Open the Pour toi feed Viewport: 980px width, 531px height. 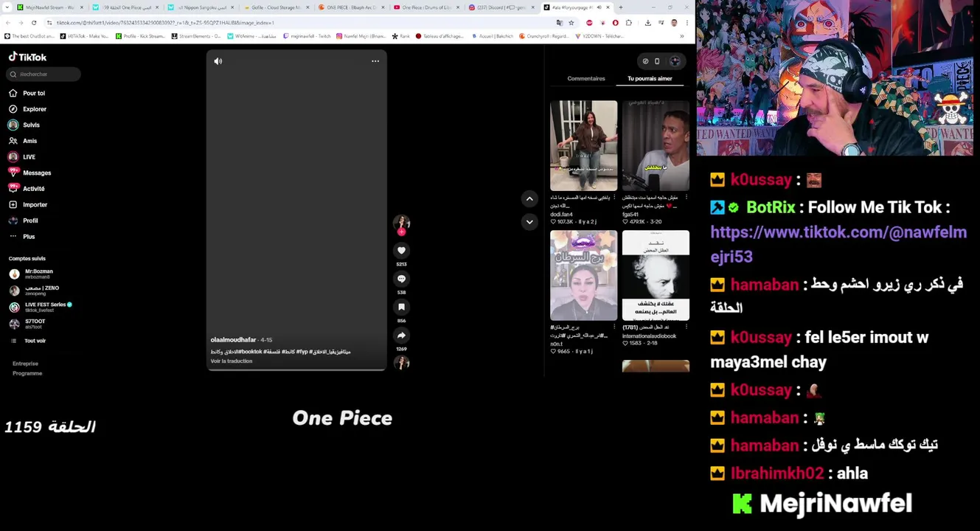[27, 93]
